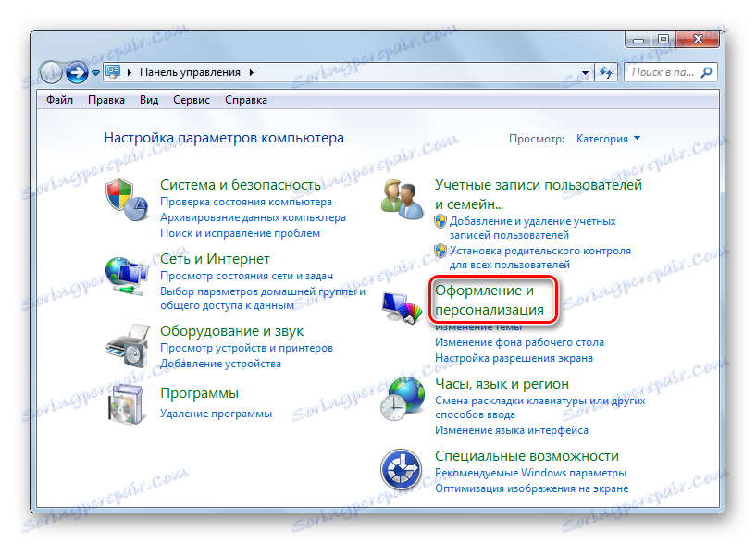Click the Специальные возможности accessibility icon
This screenshot has height=544, width=756.
click(402, 467)
